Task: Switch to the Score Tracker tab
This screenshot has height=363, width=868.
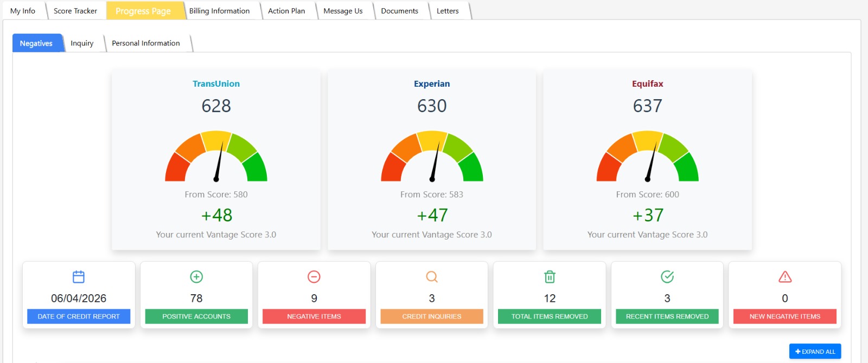Action: (x=75, y=11)
